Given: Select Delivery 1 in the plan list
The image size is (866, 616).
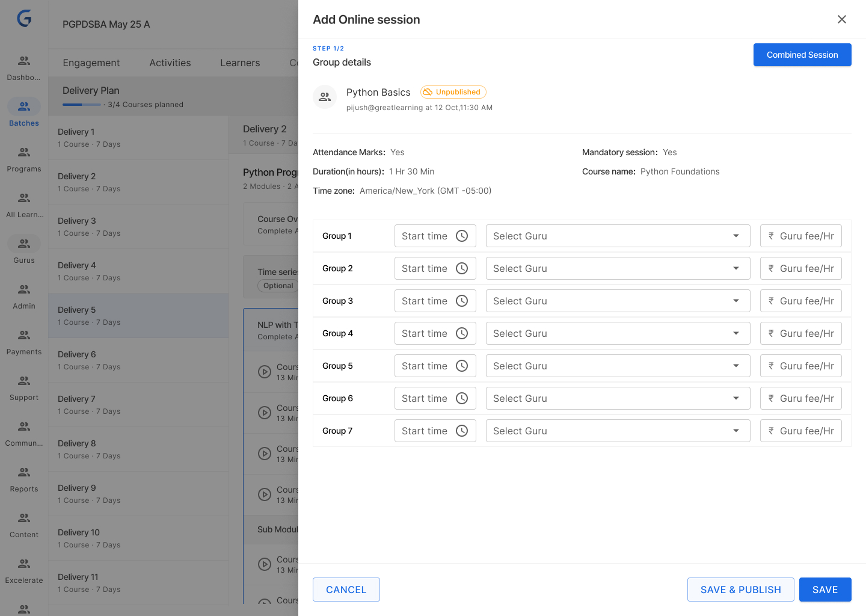Looking at the screenshot, I should [x=138, y=138].
